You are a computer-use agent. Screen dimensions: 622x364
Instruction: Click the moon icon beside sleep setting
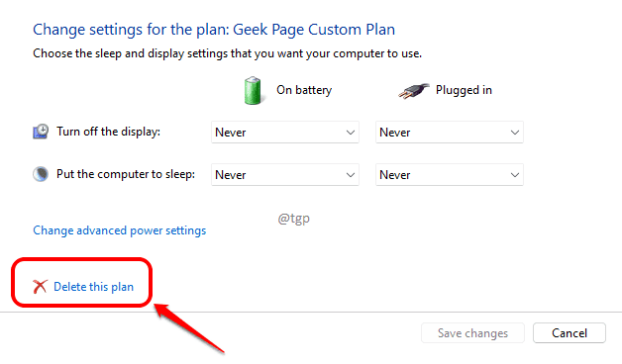tap(41, 174)
